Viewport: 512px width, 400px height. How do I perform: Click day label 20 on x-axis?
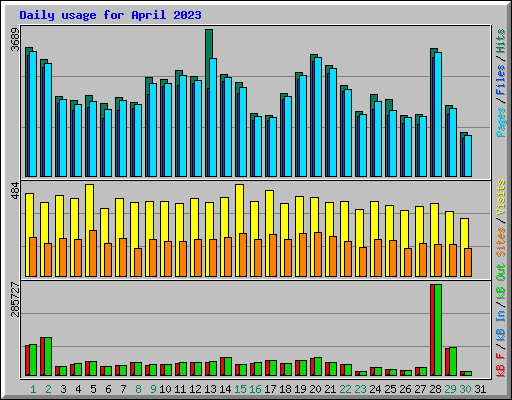(315, 389)
